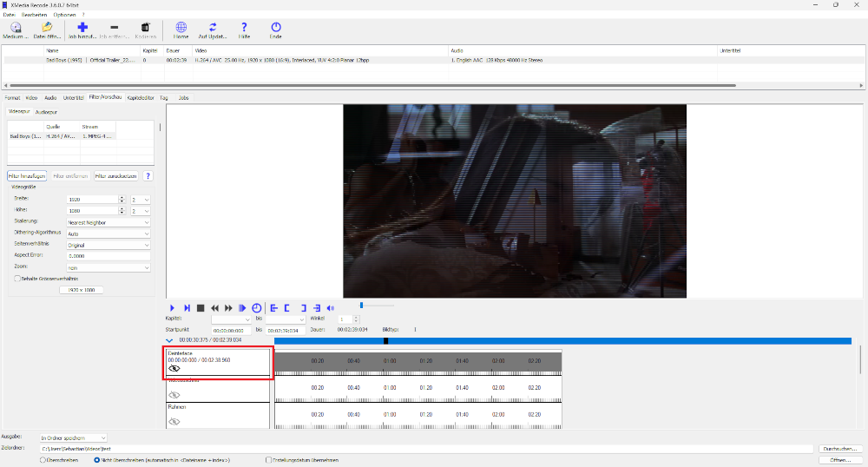Image resolution: width=868 pixels, height=467 pixels.
Task: Start playback with the play button
Action: [x=172, y=308]
